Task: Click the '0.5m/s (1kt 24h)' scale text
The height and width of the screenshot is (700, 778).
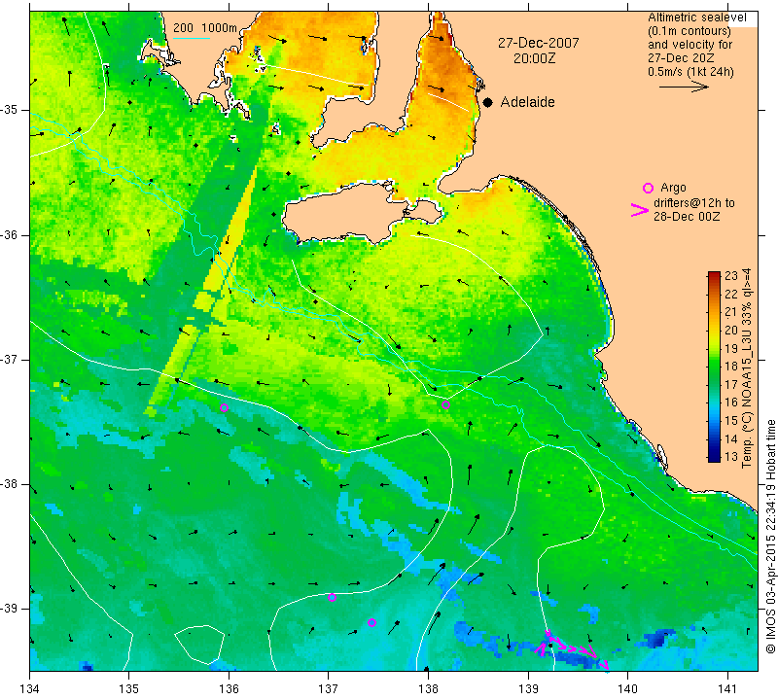Action: click(x=690, y=71)
